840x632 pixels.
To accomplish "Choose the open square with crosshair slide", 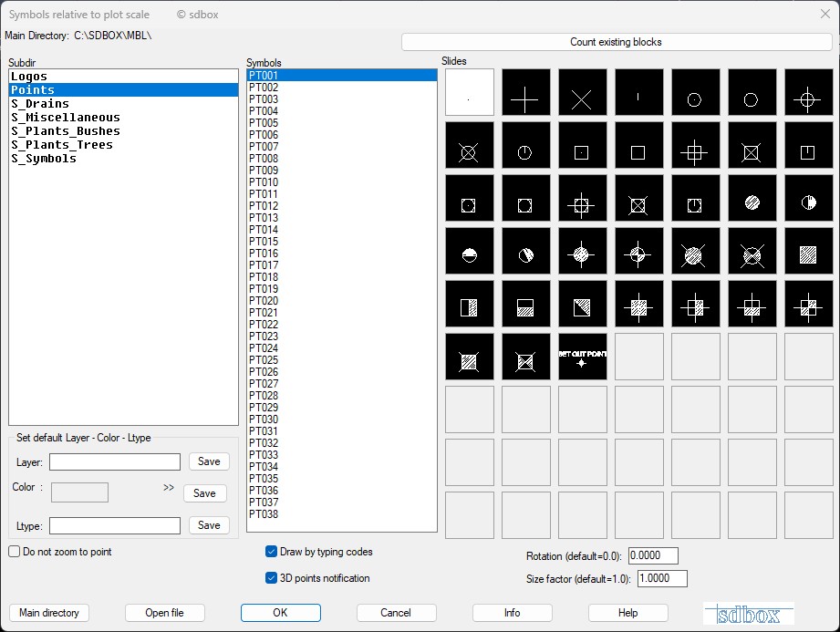I will coord(696,145).
